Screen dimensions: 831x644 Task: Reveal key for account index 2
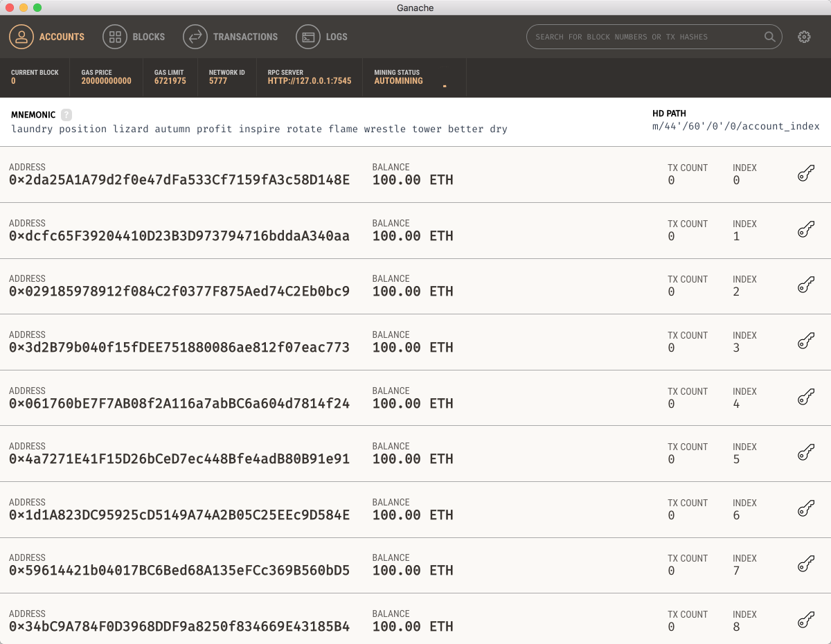click(805, 285)
